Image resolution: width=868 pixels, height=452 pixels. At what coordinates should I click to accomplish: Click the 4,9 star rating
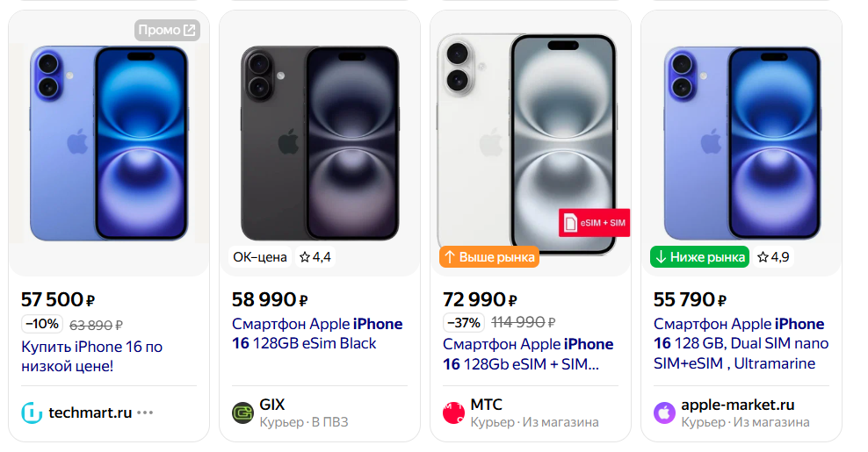tap(773, 257)
